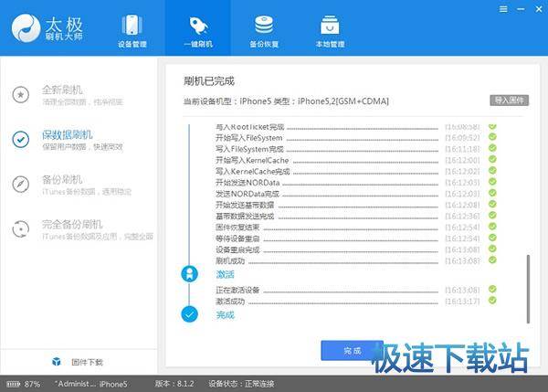Click green check for 刷机成功 row
Image resolution: width=548 pixels, height=392 pixels.
pos(492,260)
